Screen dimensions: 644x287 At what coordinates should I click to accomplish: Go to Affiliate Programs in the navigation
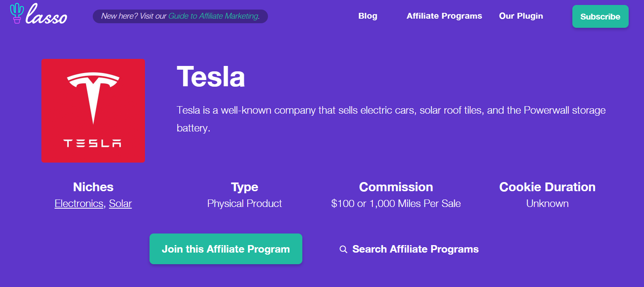[x=444, y=16]
